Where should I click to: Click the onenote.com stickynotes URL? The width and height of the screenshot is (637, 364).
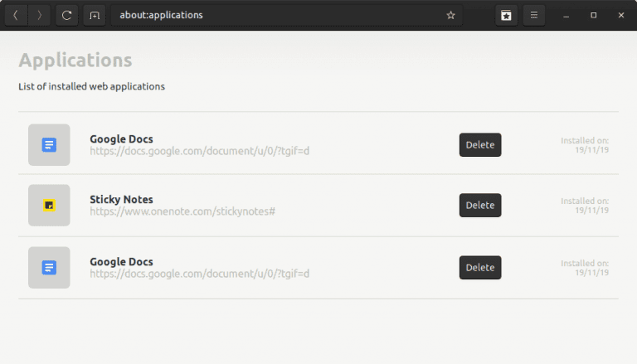coord(182,212)
